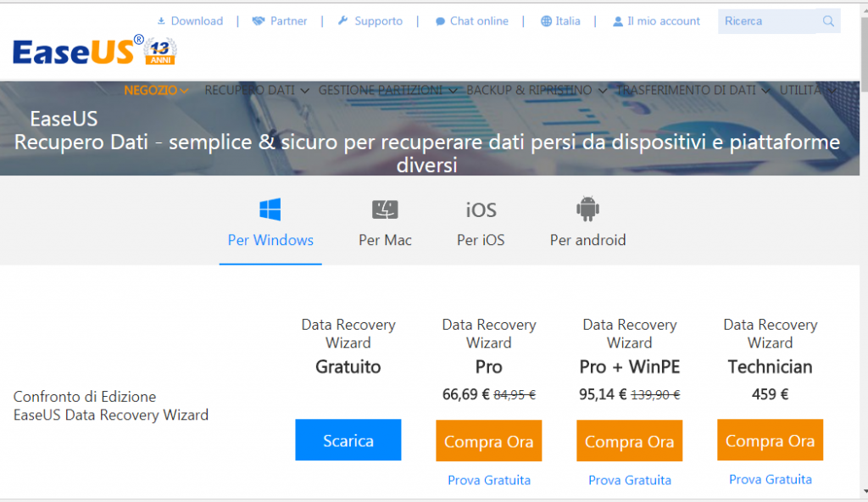Click the Scarica button

coord(348,440)
